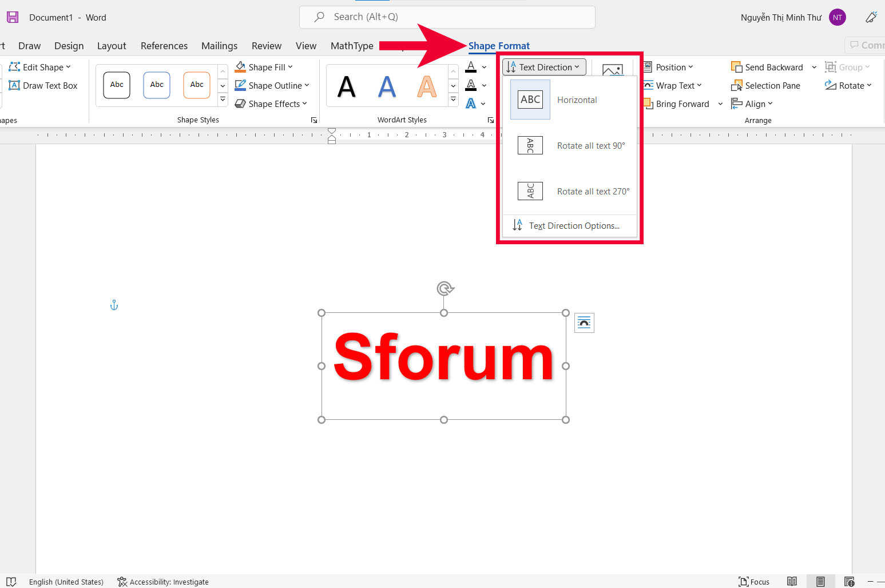
Task: Open the Layout tab
Action: 112,46
